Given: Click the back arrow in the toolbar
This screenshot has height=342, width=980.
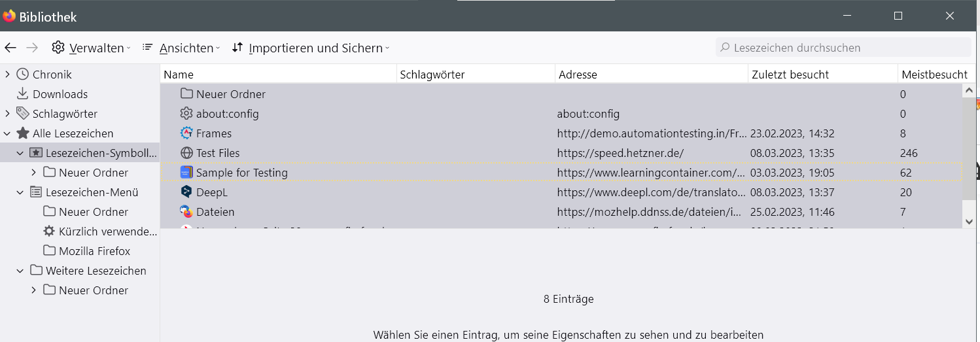Looking at the screenshot, I should pyautogui.click(x=10, y=48).
